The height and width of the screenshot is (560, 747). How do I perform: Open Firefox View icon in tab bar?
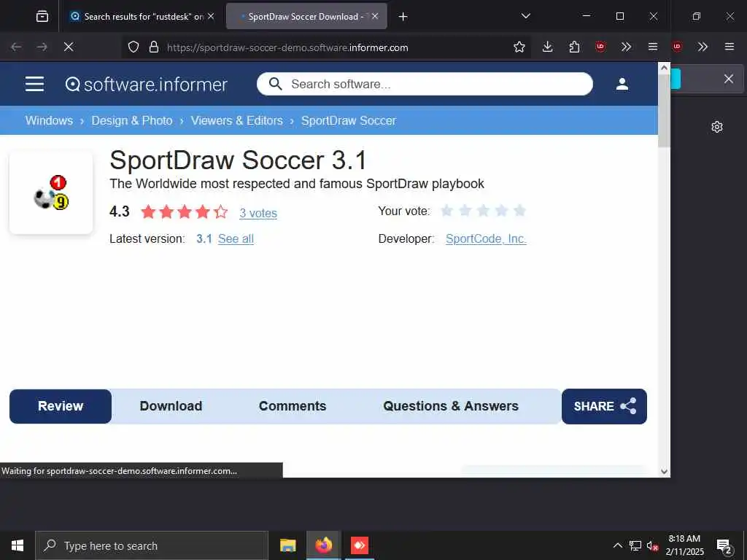[x=42, y=16]
